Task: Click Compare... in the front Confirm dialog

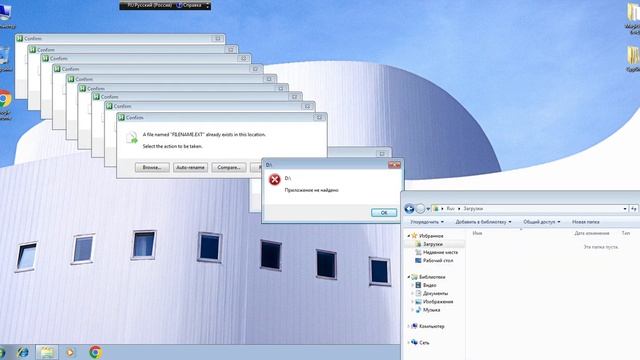Action: click(x=229, y=167)
